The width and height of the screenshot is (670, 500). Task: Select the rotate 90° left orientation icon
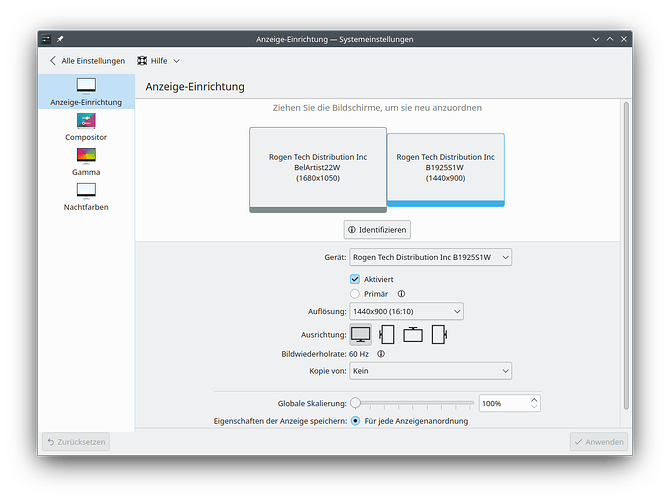[387, 335]
